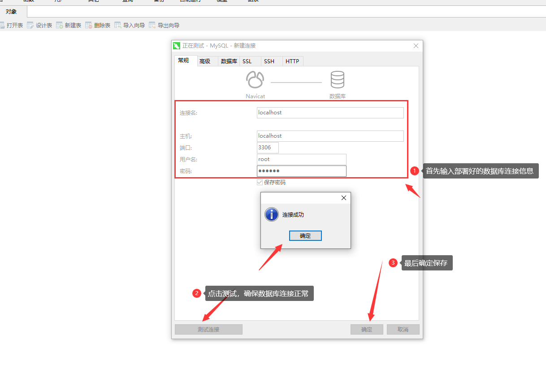Open the SSL tab
Viewport: 546px width, 392px height.
247,61
